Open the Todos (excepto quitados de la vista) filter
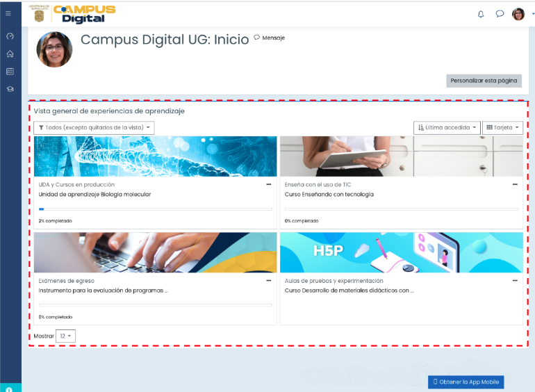The image size is (535, 392). (x=94, y=128)
